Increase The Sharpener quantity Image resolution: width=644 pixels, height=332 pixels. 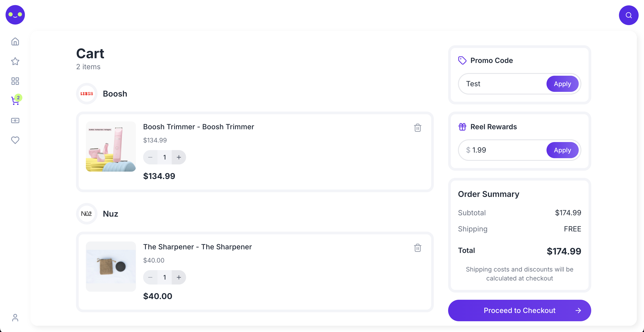179,277
